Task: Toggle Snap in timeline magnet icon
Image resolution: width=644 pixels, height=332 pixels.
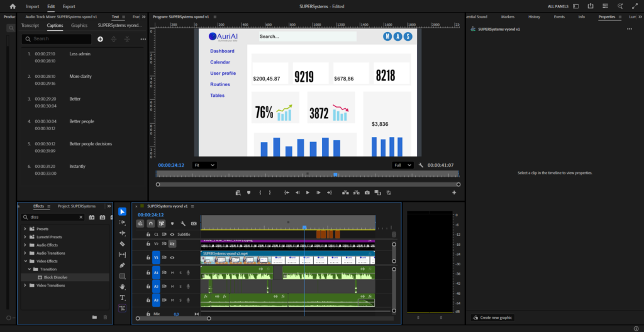Action: click(x=151, y=223)
